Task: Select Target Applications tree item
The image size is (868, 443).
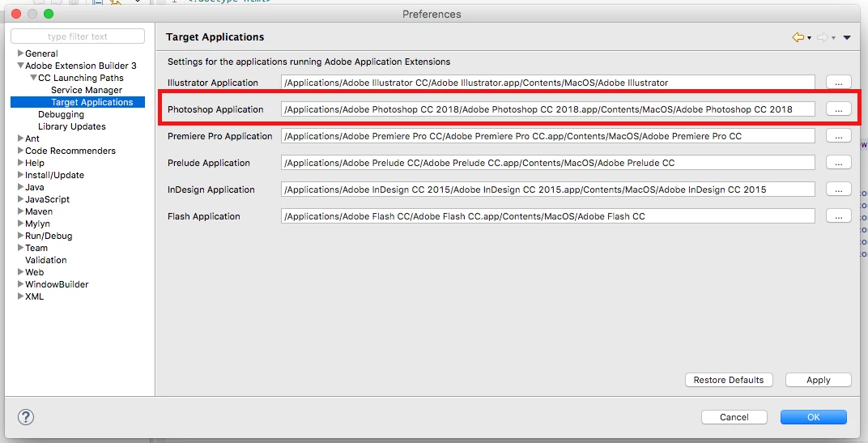Action: click(x=91, y=102)
